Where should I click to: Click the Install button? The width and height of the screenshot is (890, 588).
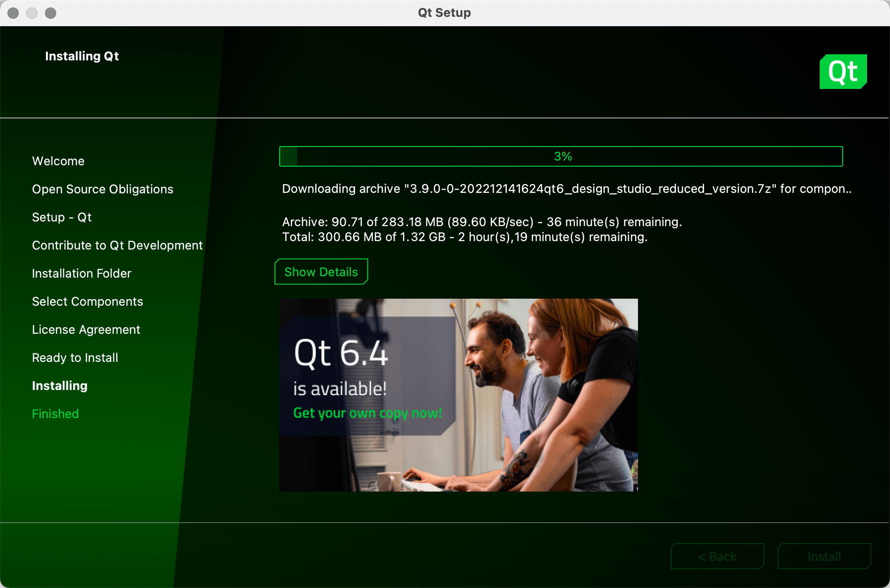pyautogui.click(x=823, y=557)
